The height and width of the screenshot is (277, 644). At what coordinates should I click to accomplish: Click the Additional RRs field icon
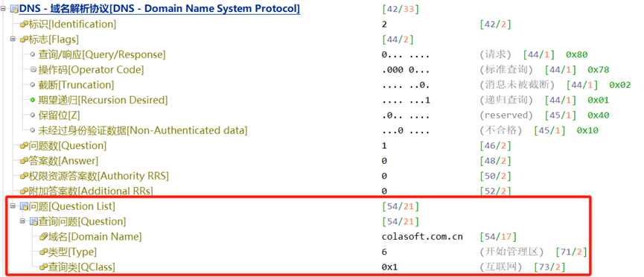coord(24,191)
